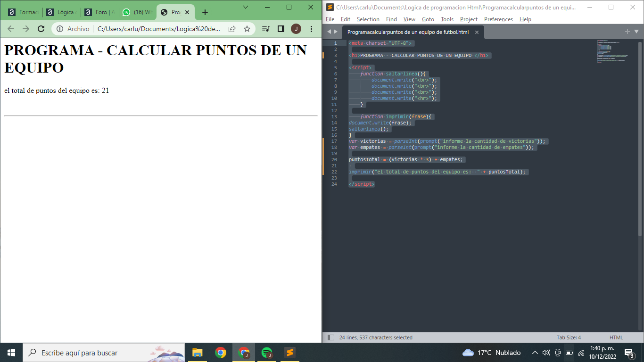Share this page from the address bar
The image size is (644, 362).
(x=232, y=29)
